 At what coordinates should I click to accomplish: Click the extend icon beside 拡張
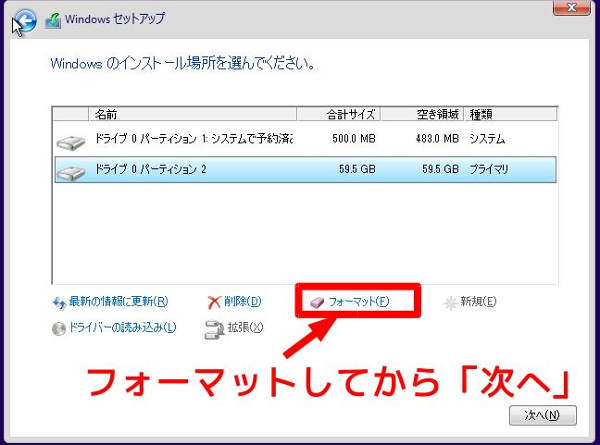tap(213, 328)
